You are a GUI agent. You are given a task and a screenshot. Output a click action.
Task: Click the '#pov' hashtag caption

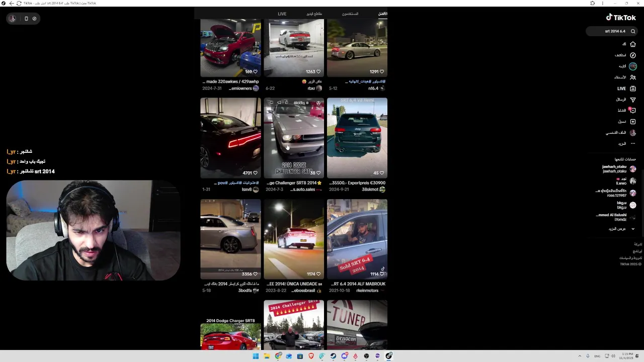223,183
